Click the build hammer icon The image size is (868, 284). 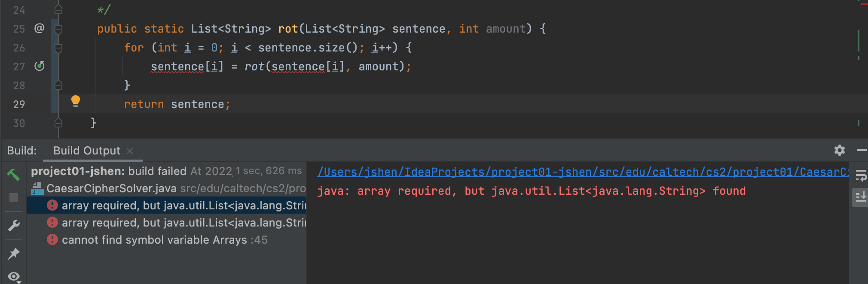13,175
